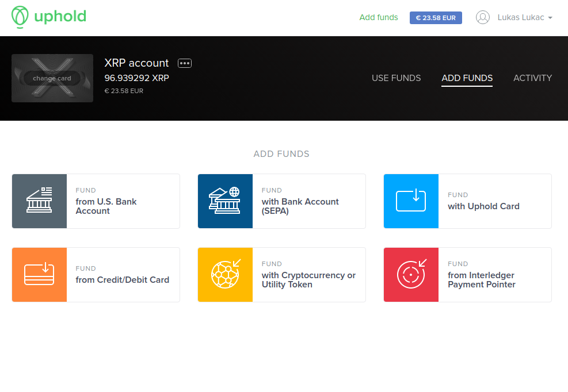Screen dimensions: 568x392
Task: Select fund with Cryptocurrency or Utility Token
Action: coord(308,279)
